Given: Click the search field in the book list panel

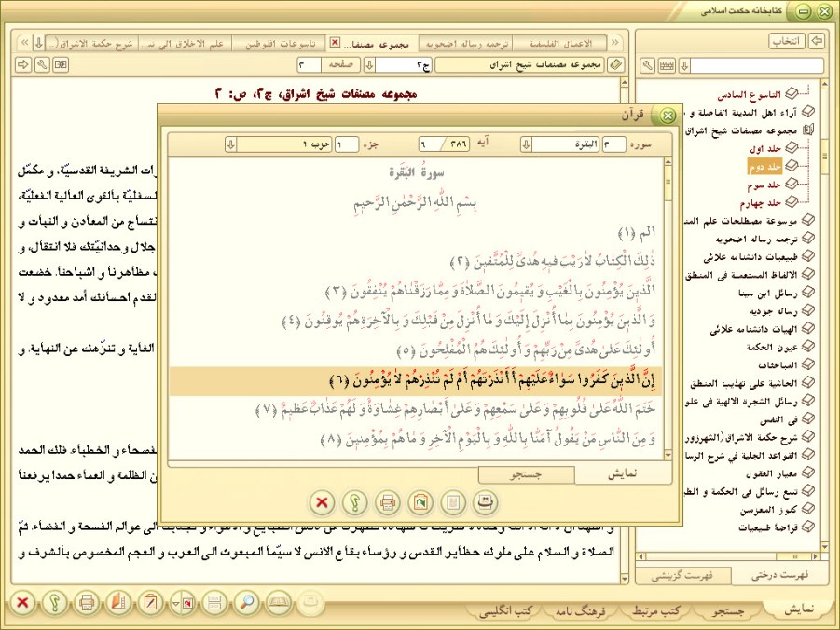Looking at the screenshot, I should click(x=757, y=66).
